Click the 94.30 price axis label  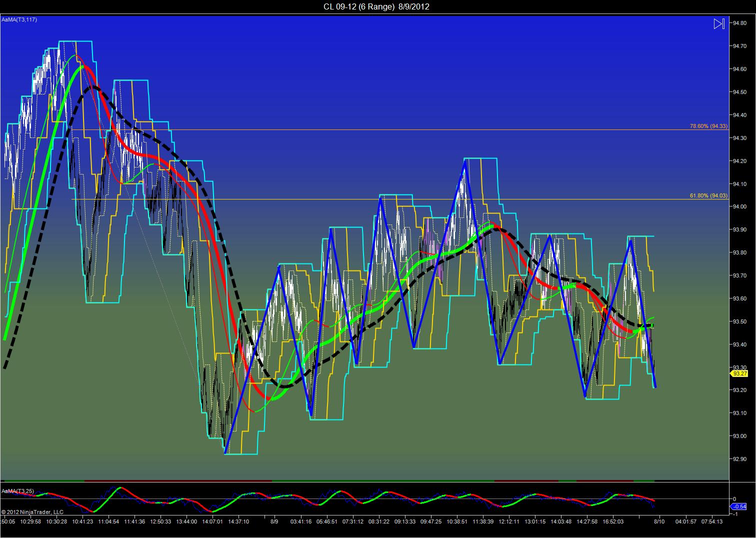click(x=740, y=138)
